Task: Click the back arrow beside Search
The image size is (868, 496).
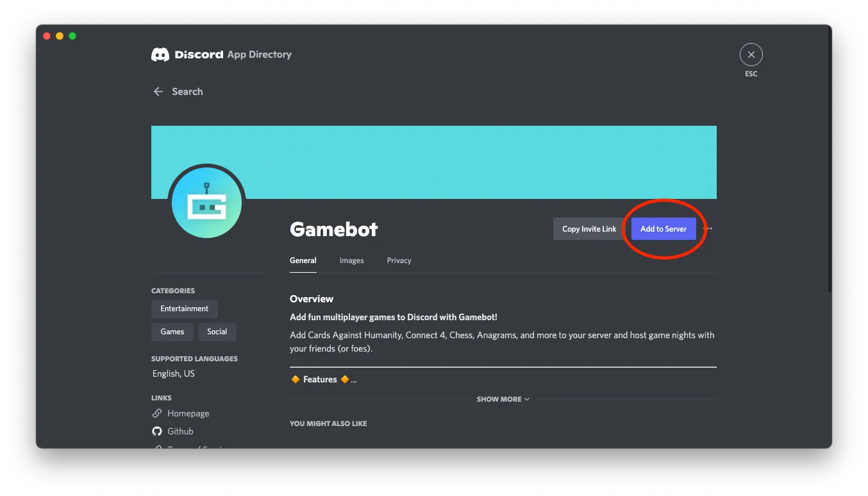Action: tap(158, 92)
